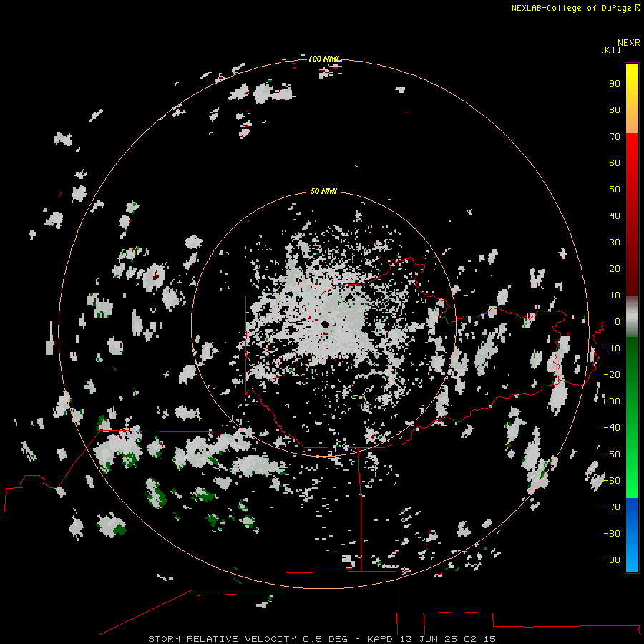Click the 0 value on velocity scale
Screen dimensions: 644x644
(x=618, y=322)
